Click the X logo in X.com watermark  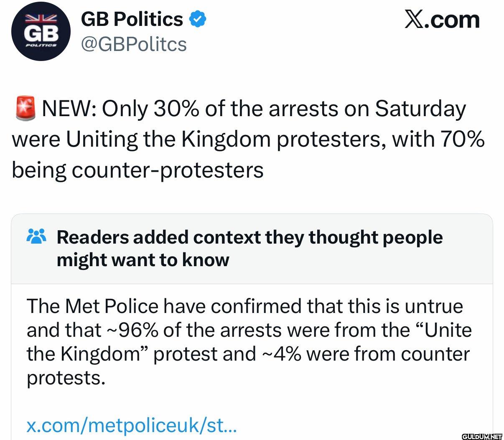coord(413,20)
